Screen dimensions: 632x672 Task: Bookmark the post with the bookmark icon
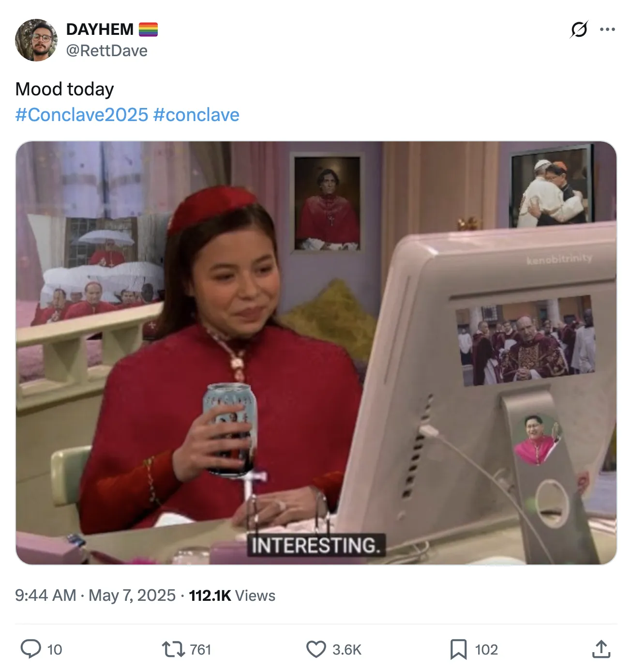pos(458,649)
